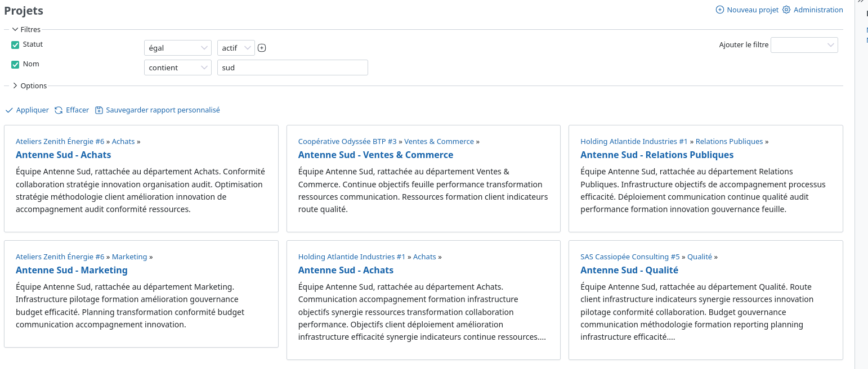This screenshot has width=868, height=369.
Task: Click the Effacer refresh icon
Action: coord(59,110)
